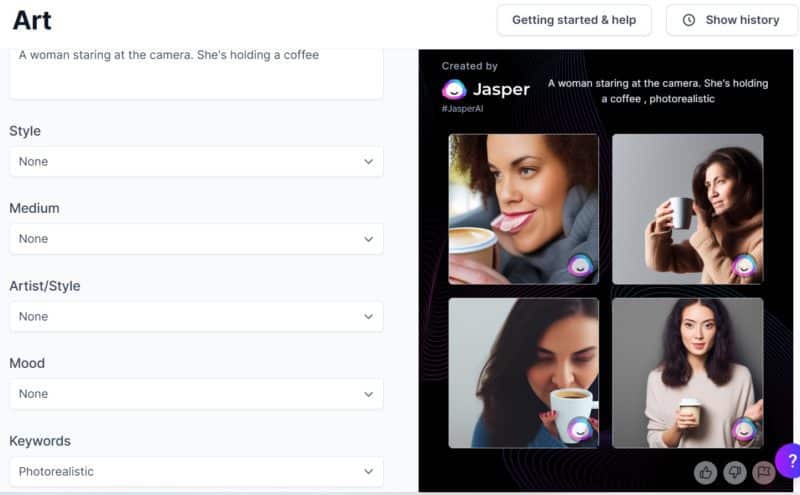Click the thumbs down icon
The image size is (800, 495).
(735, 473)
